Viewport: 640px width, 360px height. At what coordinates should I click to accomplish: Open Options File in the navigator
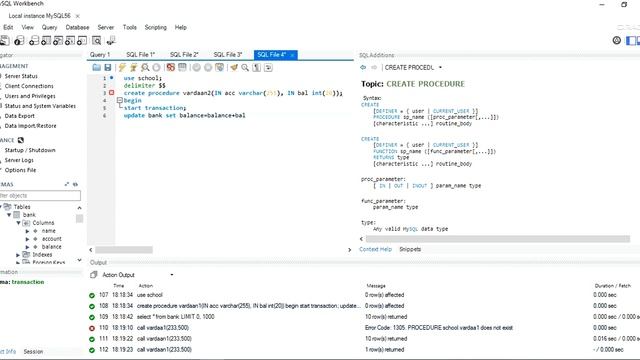pos(20,170)
